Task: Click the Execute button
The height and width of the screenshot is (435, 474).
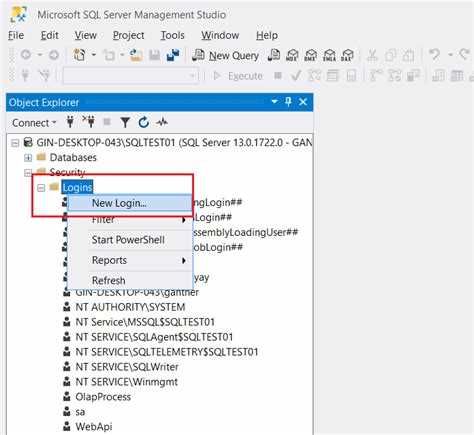Action: tap(238, 76)
